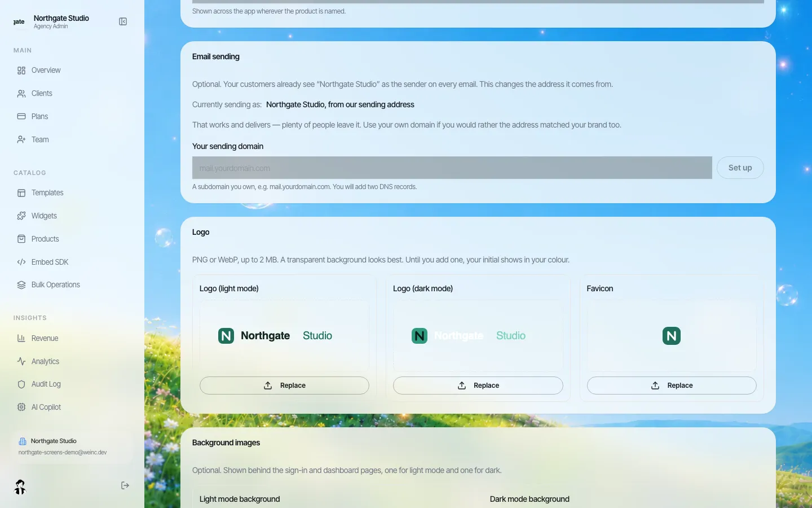Open Overview from its grid icon
Screen dimensions: 812x508
(21, 71)
